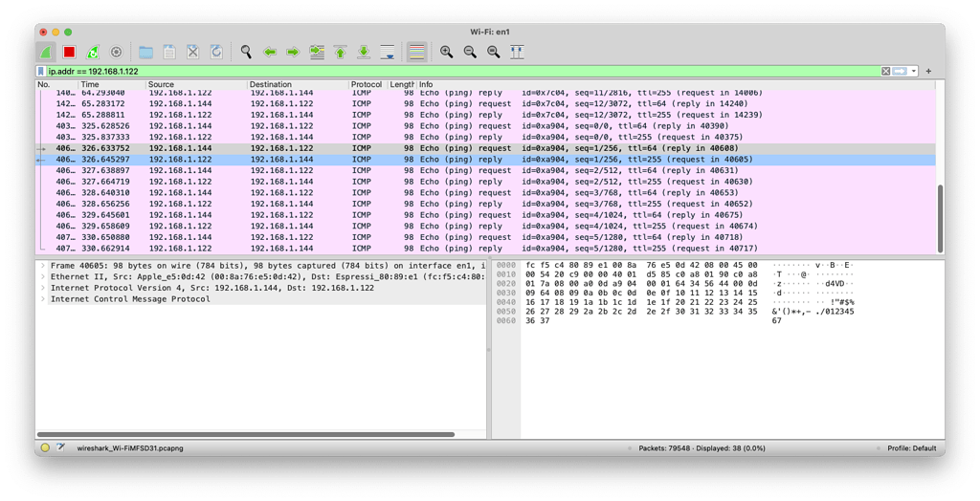Screen dimensions: 980x501
Task: Expand the Ethernet II details row
Action: click(x=42, y=276)
